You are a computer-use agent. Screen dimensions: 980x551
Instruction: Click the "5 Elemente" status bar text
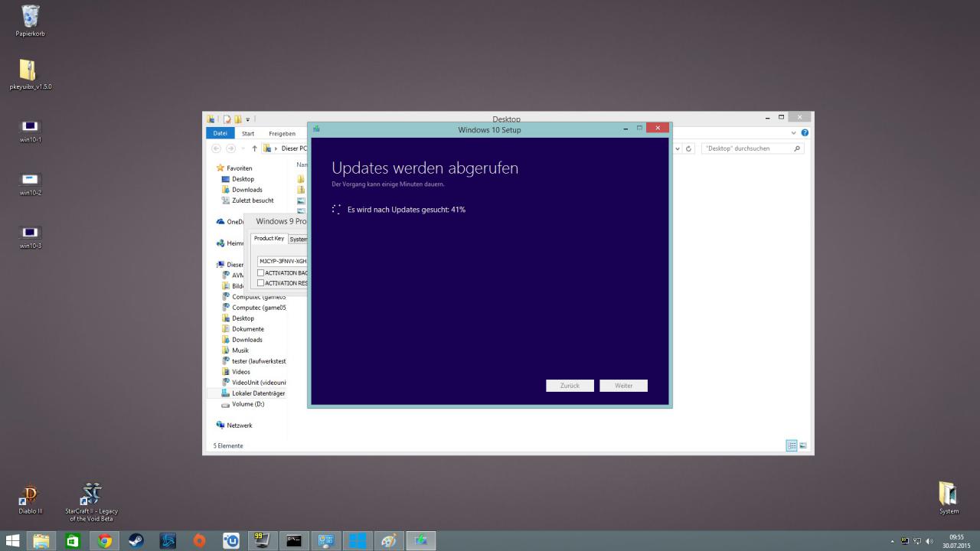pos(228,445)
